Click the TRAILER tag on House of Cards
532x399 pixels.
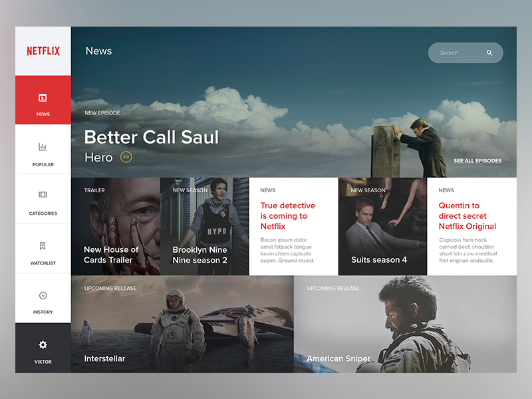tap(94, 190)
